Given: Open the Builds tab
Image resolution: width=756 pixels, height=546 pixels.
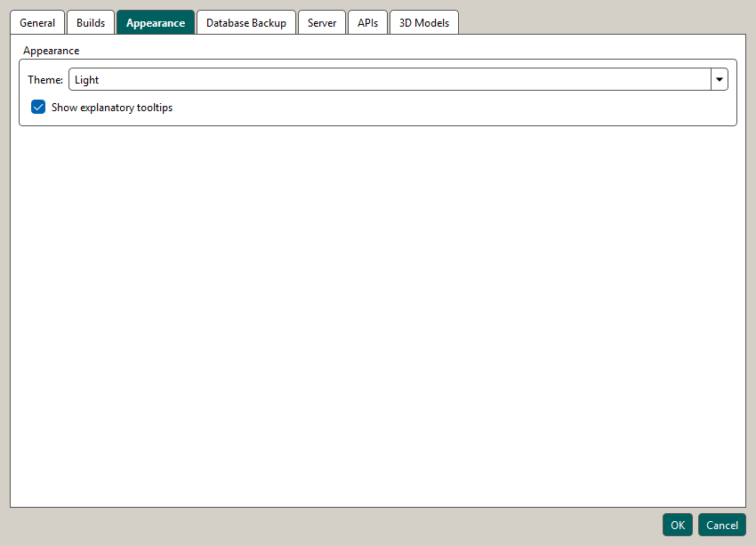Looking at the screenshot, I should (91, 22).
